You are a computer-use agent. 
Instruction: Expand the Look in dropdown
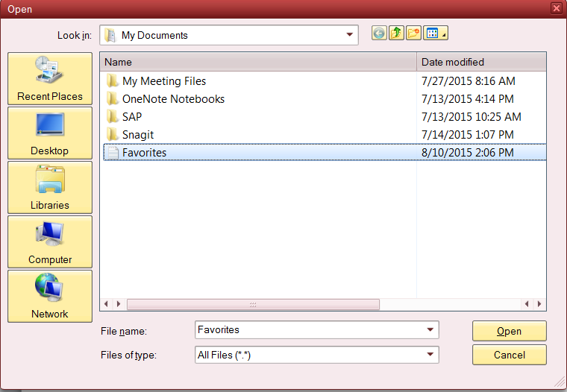[x=349, y=35]
